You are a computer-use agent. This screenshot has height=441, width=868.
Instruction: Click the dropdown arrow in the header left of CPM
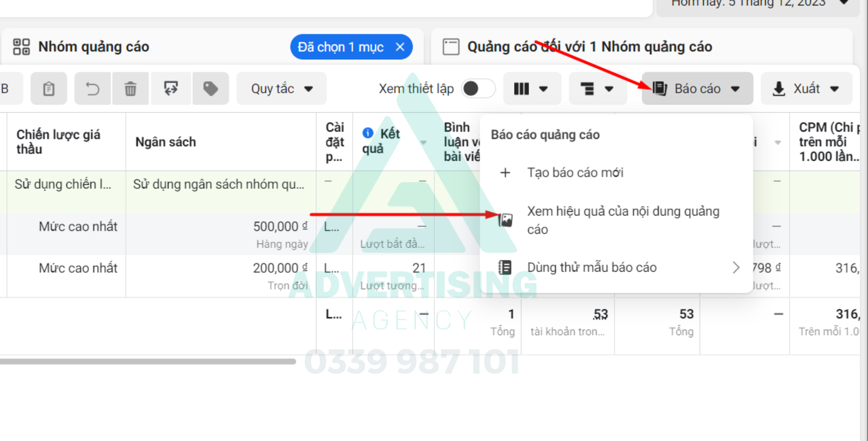tap(777, 143)
